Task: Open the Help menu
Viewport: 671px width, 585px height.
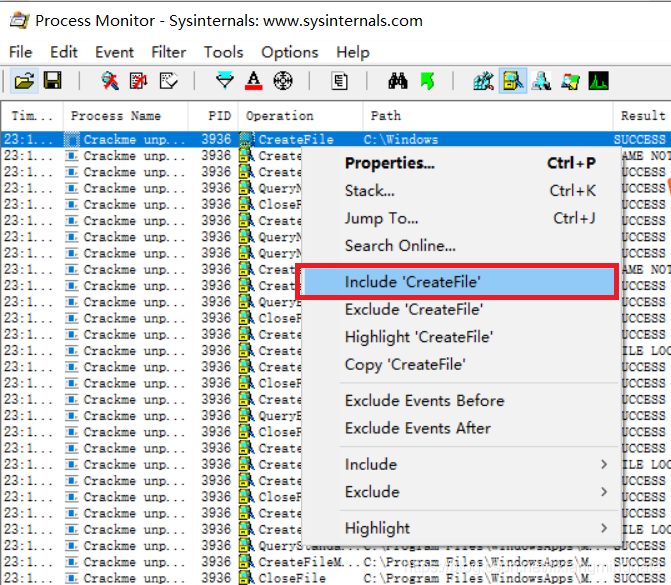Action: click(x=353, y=52)
